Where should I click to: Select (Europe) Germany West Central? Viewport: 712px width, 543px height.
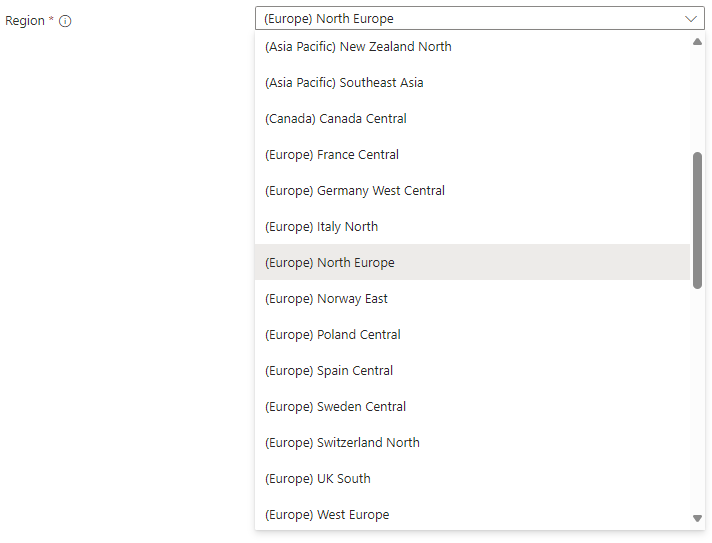(472, 190)
